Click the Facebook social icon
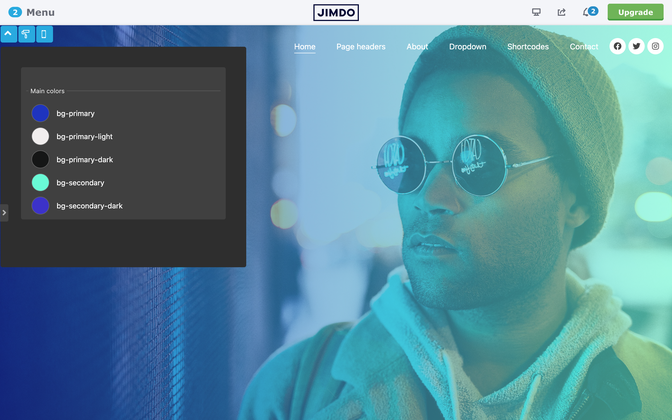Image resolution: width=672 pixels, height=420 pixels. [x=618, y=46]
